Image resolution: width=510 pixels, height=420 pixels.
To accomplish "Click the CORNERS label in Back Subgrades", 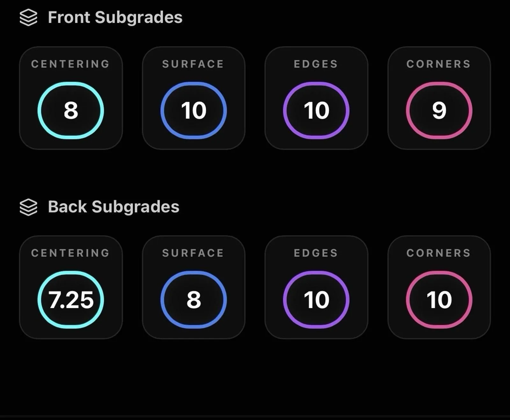I will click(x=439, y=253).
